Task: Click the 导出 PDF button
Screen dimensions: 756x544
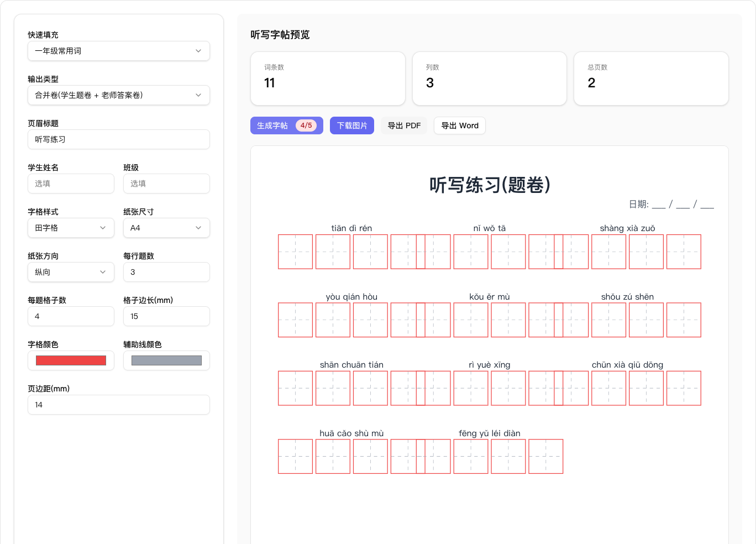Action: [404, 125]
